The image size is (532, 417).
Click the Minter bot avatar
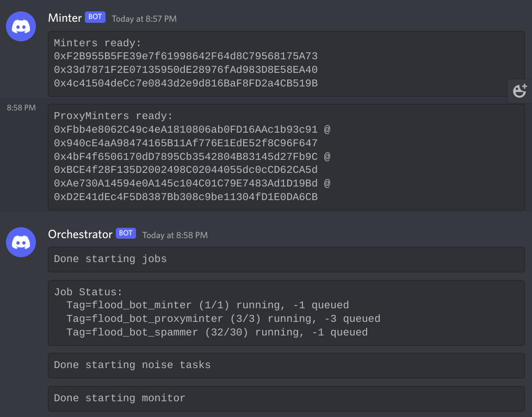[21, 27]
